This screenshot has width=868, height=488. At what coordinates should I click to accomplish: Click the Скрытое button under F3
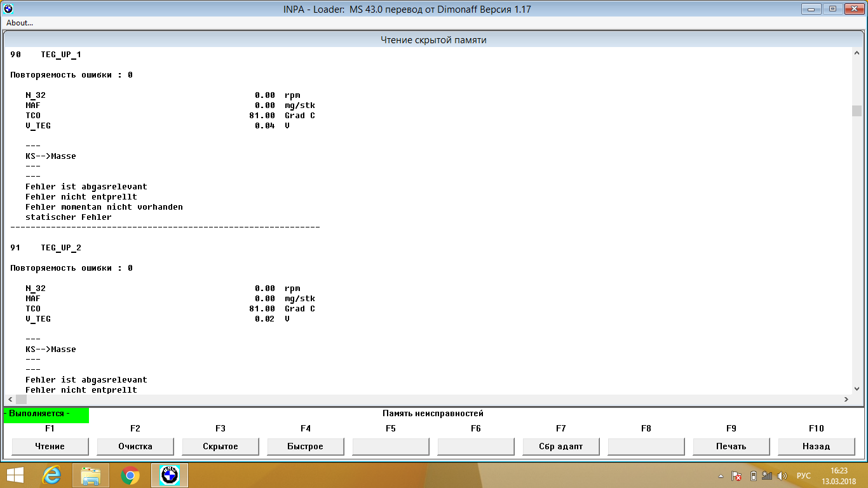pos(220,447)
